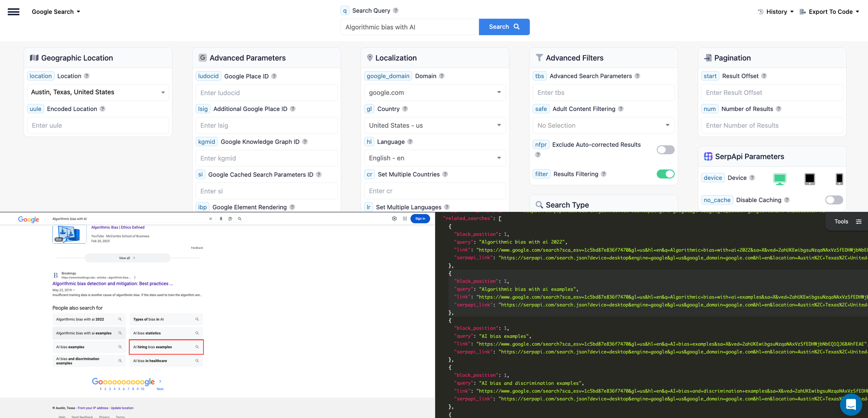Click the Enter lsig input field
Screen dimensions: 868x418
coord(266,125)
